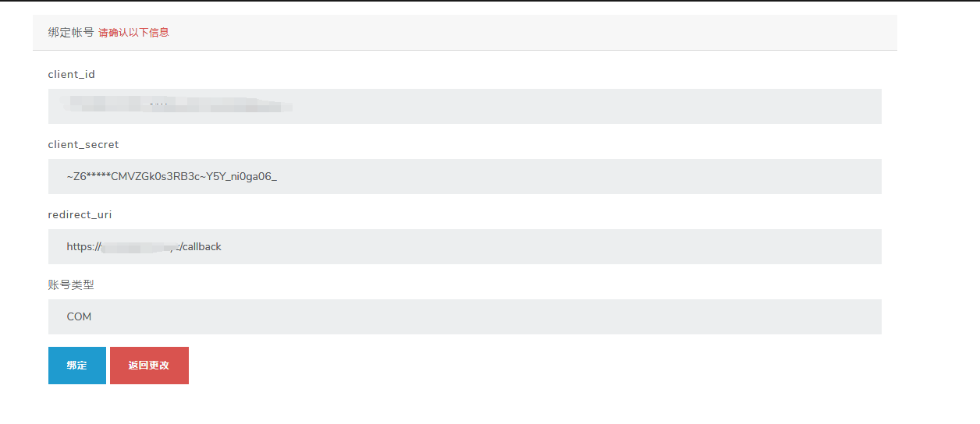Focus the redirect_uri input field
The image size is (980, 424).
(465, 246)
